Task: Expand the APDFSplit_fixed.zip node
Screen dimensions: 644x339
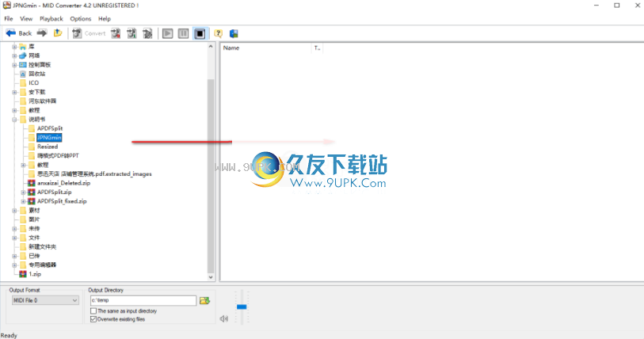Action: point(23,201)
